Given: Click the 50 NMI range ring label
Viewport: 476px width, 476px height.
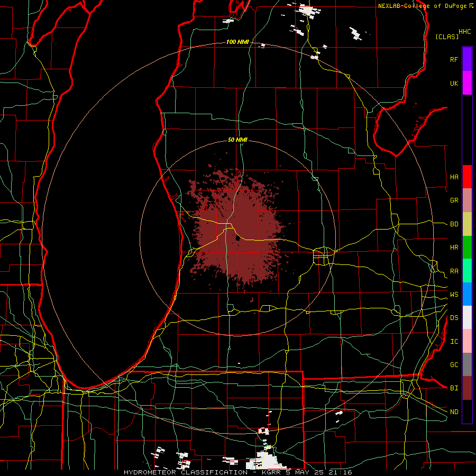Looking at the screenshot, I should pyautogui.click(x=237, y=140).
